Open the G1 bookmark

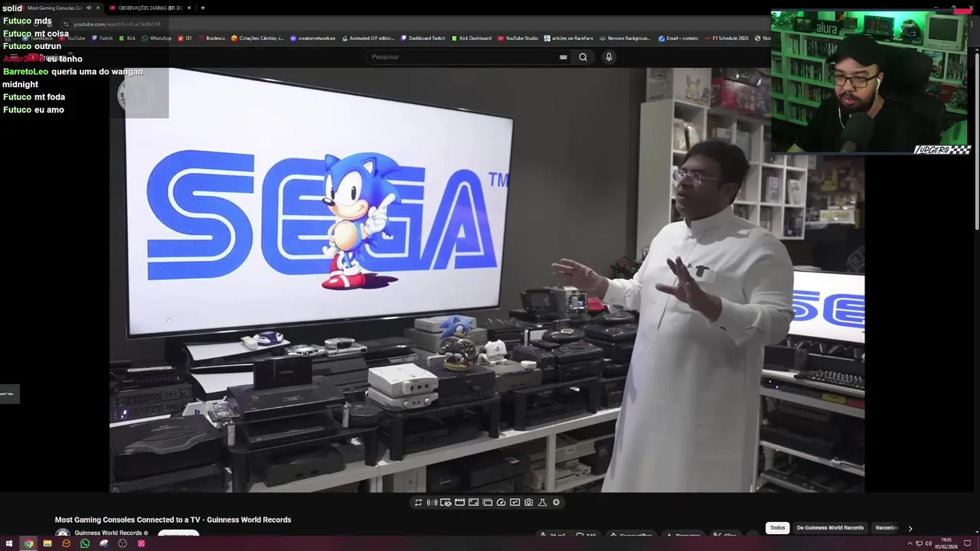(x=185, y=38)
